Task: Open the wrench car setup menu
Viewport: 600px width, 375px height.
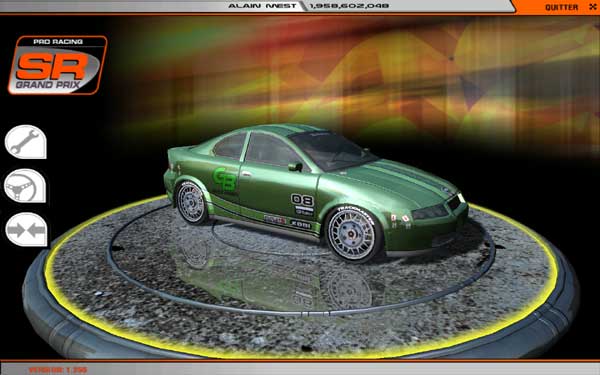Action: coord(26,142)
